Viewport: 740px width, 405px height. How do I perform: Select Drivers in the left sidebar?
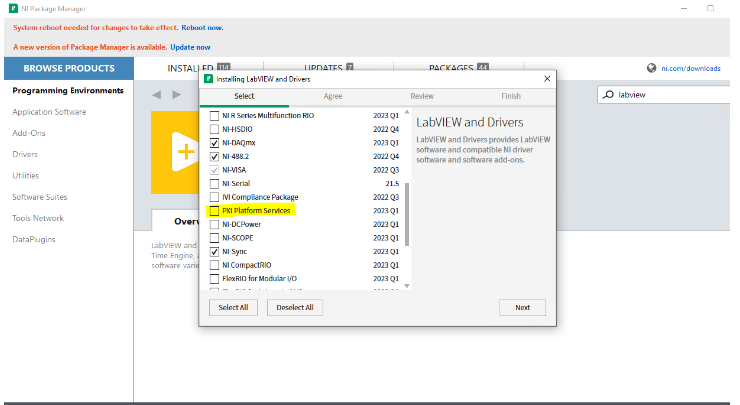[x=25, y=154]
